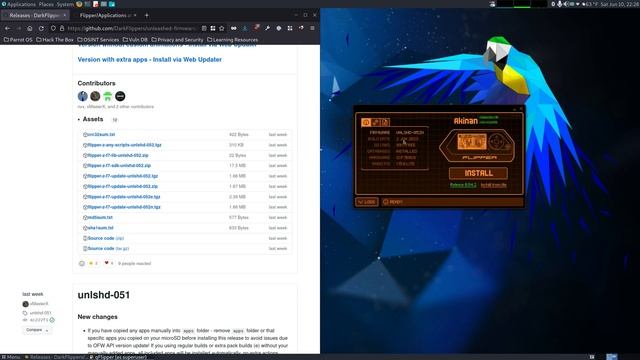
Task: Open the System menu in top panel
Action: pos(65,4)
